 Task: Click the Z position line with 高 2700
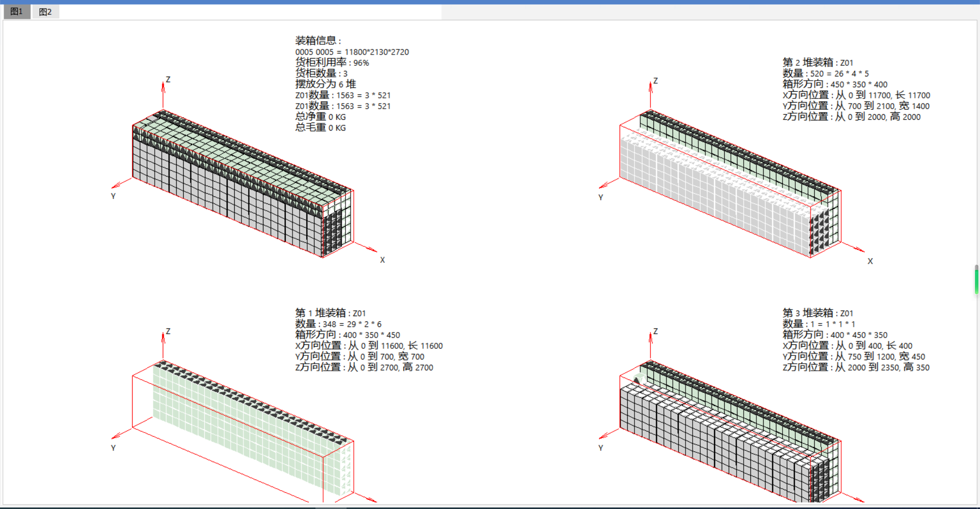click(x=364, y=367)
